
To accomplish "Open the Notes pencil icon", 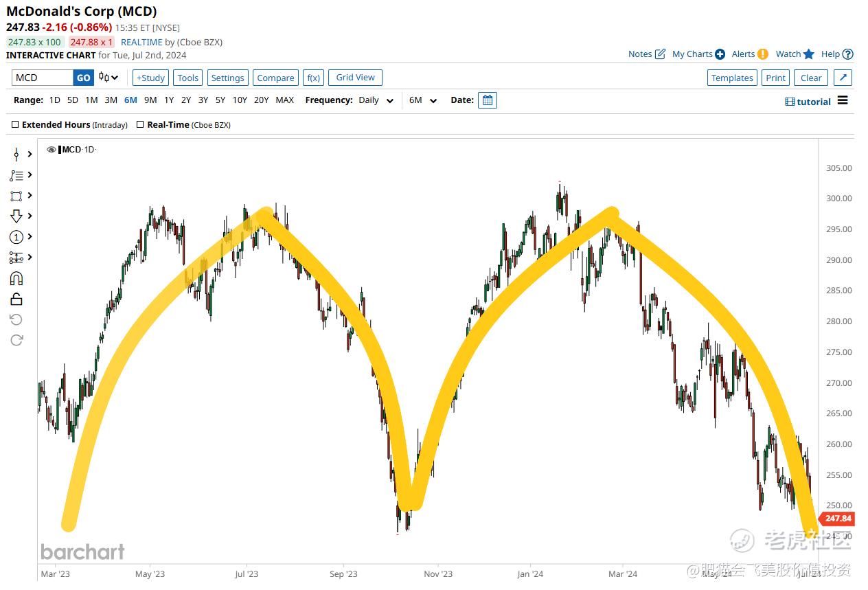I will (660, 54).
